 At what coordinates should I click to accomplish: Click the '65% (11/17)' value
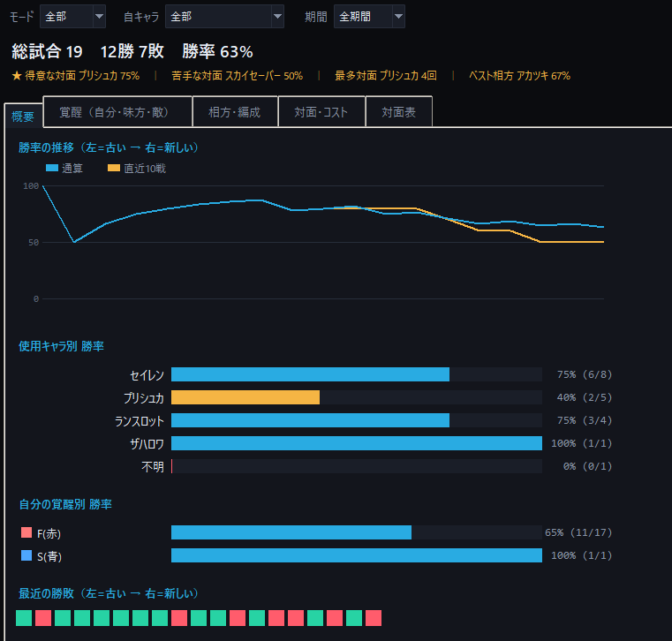click(578, 532)
